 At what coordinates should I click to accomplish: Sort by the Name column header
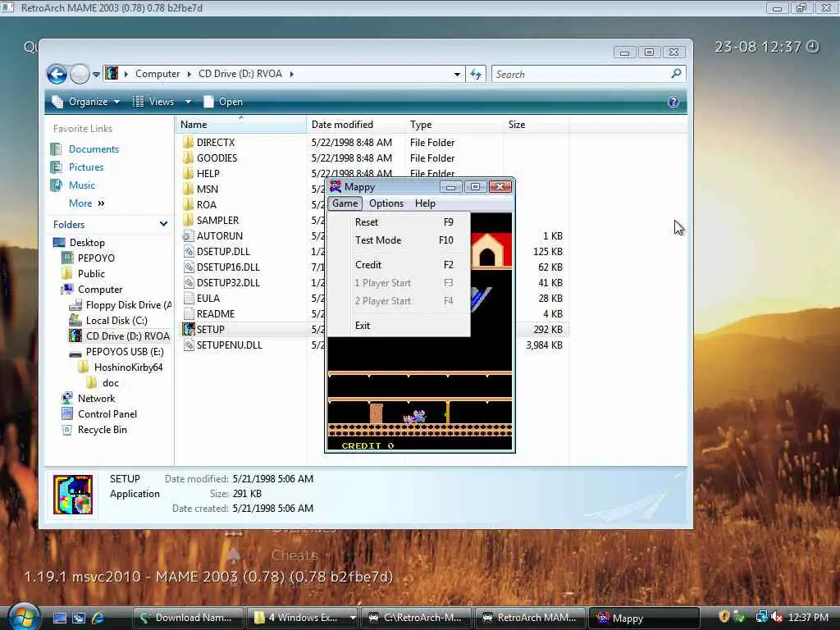240,125
